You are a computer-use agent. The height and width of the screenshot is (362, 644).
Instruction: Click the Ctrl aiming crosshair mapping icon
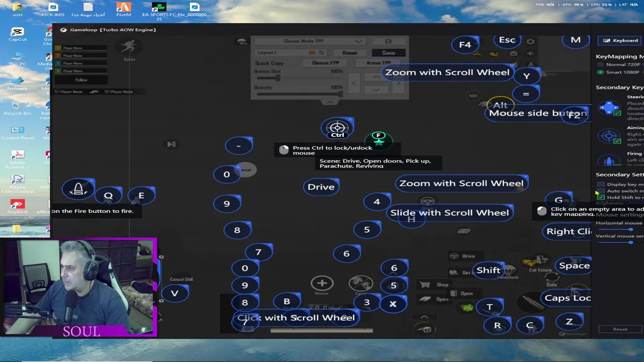click(337, 128)
